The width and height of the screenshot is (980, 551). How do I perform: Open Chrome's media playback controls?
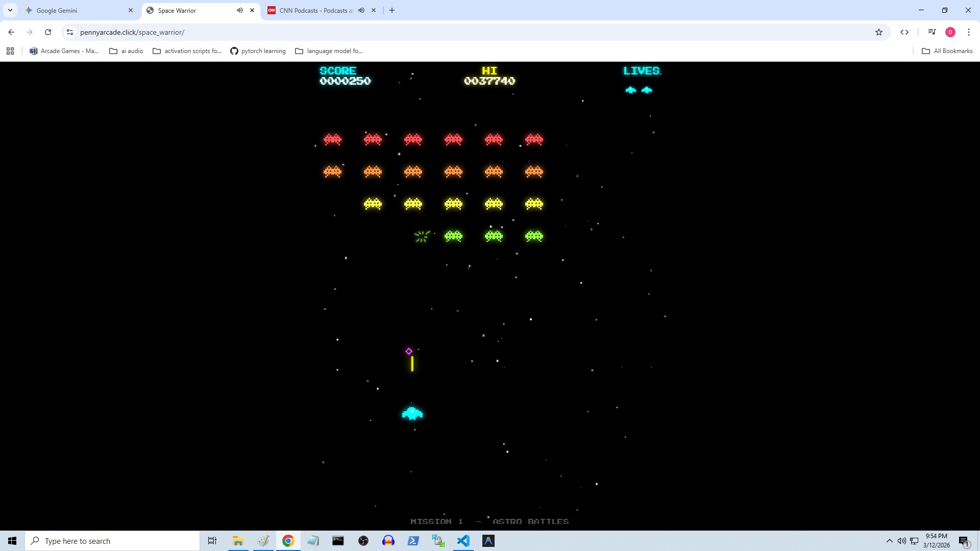click(x=932, y=32)
